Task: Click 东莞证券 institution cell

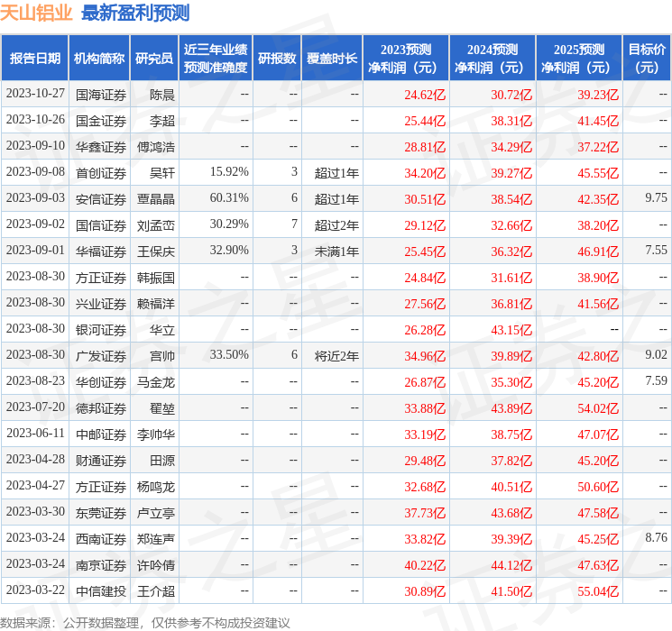Action: coord(101,513)
